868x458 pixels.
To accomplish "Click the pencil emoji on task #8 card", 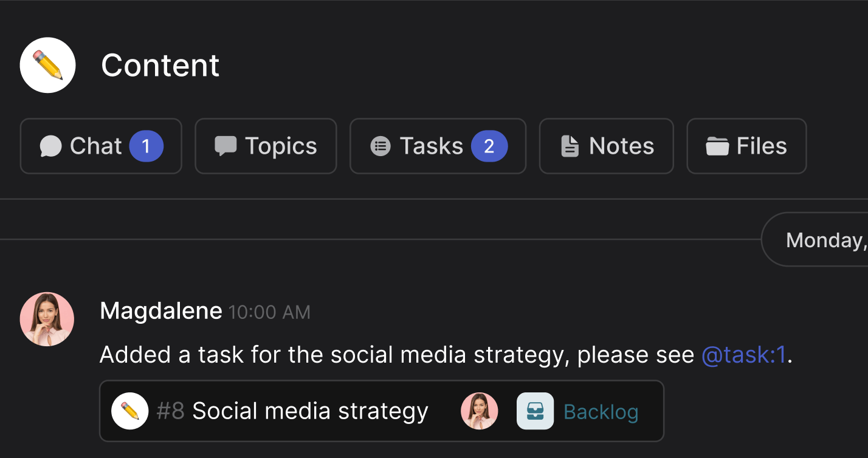I will [x=129, y=411].
